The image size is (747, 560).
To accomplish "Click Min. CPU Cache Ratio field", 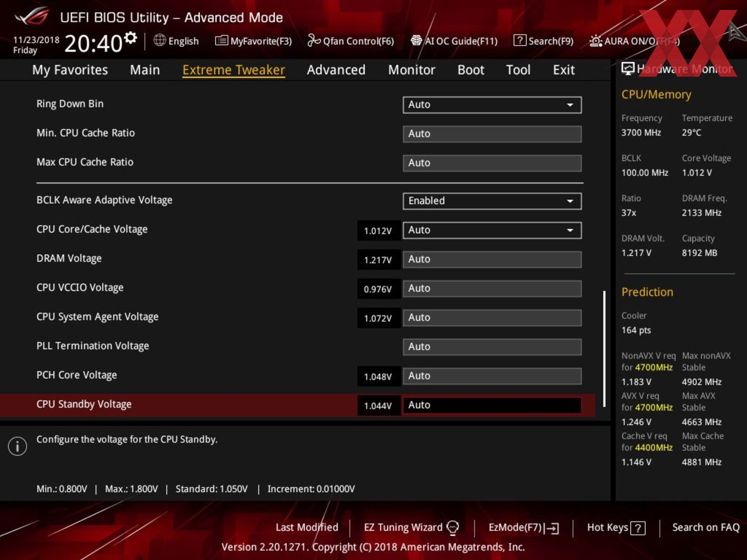I will [x=492, y=134].
